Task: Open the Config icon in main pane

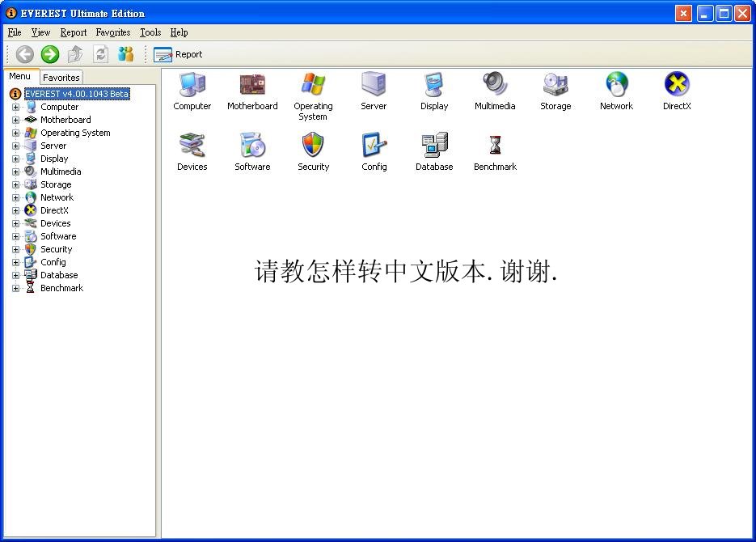Action: click(374, 145)
